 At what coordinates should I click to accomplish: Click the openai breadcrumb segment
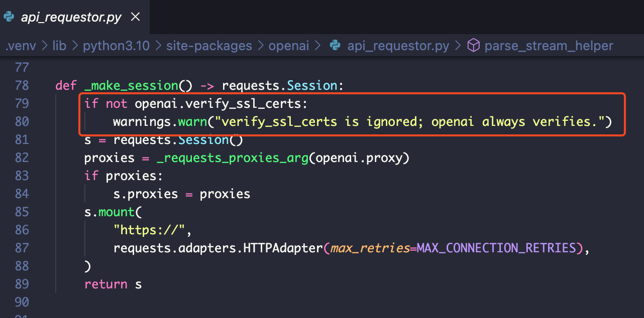click(x=288, y=46)
